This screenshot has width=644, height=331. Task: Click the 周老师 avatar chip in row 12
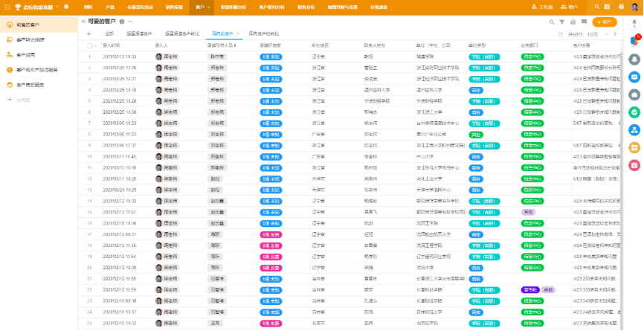click(x=167, y=179)
